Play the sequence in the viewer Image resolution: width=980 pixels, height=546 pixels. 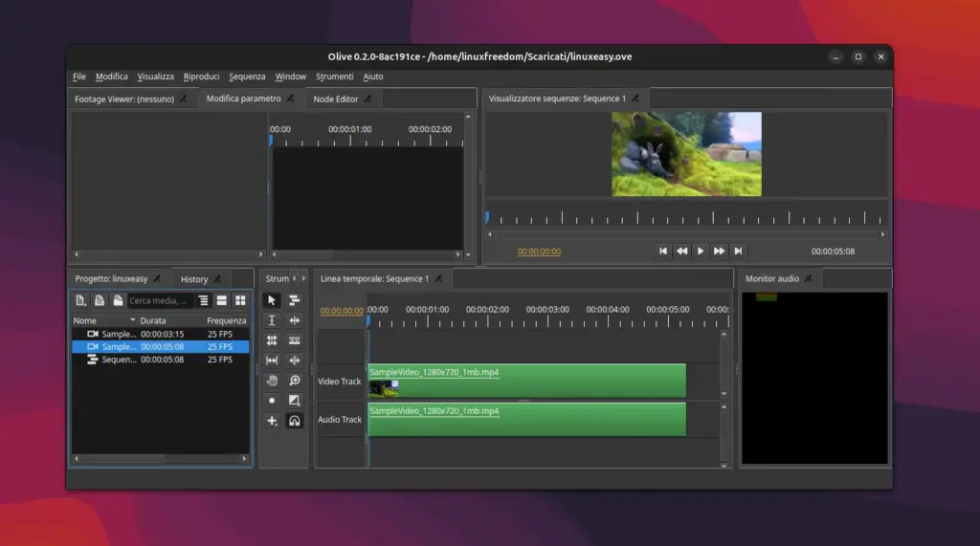(700, 251)
